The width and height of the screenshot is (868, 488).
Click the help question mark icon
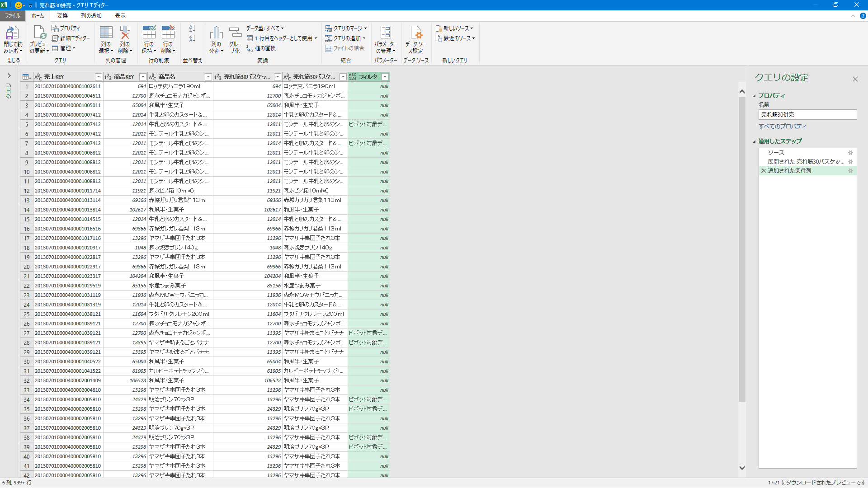[x=863, y=16]
